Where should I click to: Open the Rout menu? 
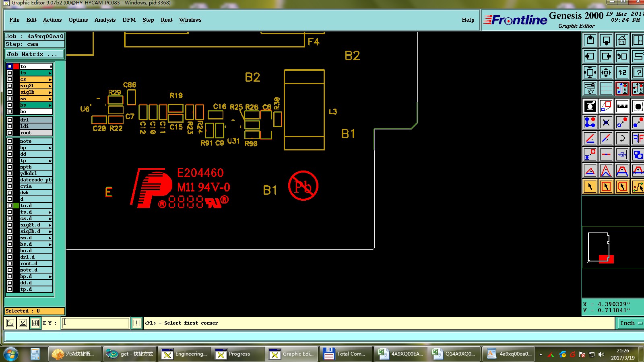point(167,20)
